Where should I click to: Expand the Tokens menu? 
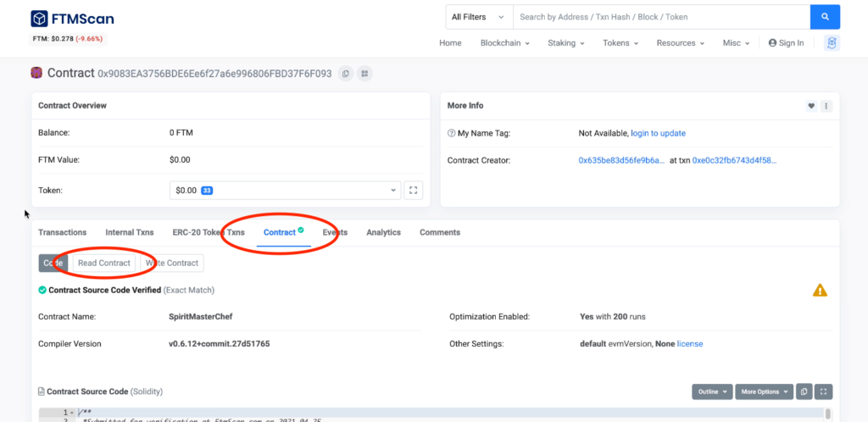620,43
